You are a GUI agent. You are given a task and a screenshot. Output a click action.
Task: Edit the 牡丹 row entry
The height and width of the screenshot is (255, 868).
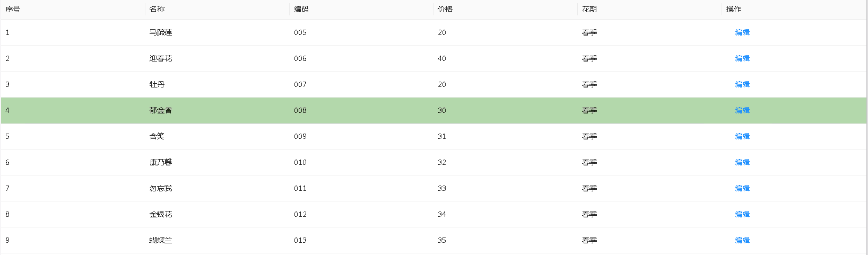click(742, 84)
